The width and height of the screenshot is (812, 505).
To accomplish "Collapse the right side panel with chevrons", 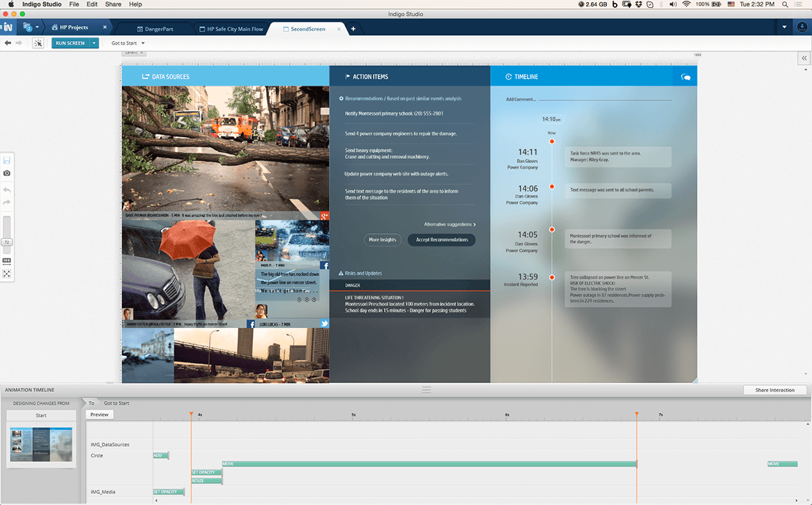I will point(804,59).
